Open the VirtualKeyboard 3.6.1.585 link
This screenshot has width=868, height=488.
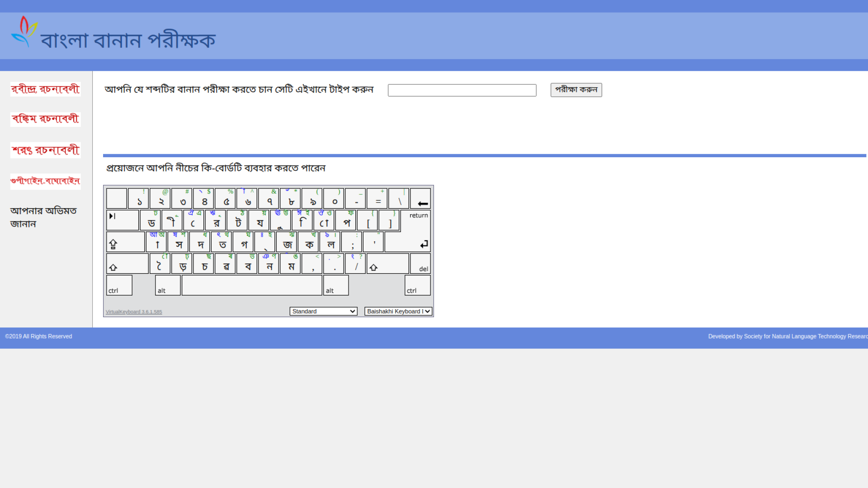tap(134, 311)
